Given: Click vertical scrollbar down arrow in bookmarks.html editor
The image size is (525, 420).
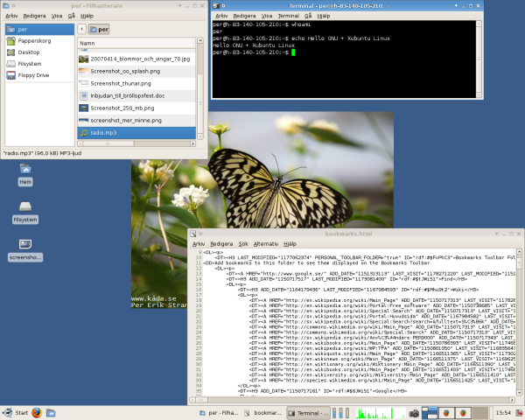Looking at the screenshot, I should click(519, 393).
